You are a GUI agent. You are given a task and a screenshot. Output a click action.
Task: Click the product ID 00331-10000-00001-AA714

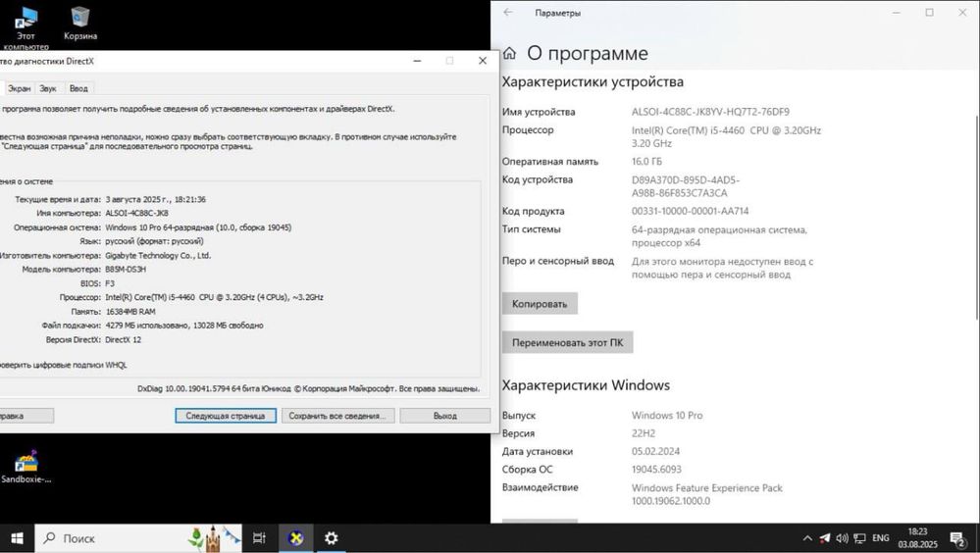click(x=690, y=211)
